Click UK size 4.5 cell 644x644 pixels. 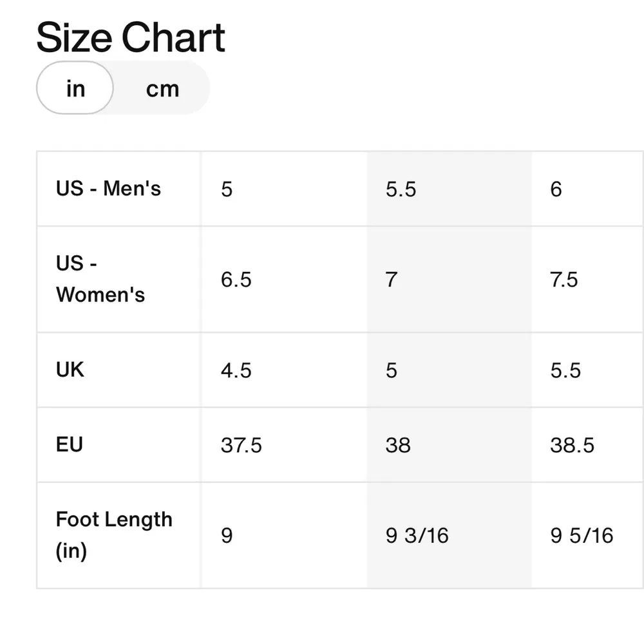tap(236, 370)
